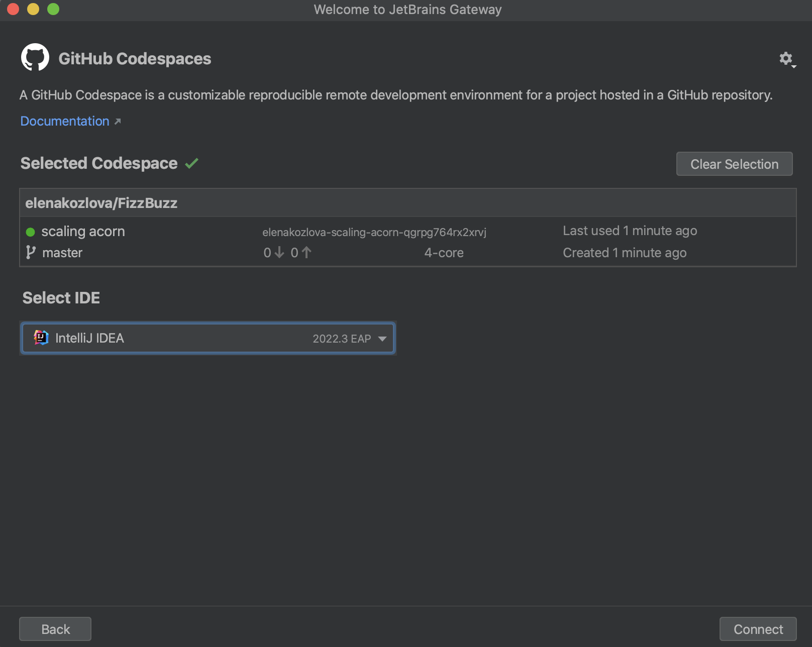Maximize the window with green button

tap(53, 9)
